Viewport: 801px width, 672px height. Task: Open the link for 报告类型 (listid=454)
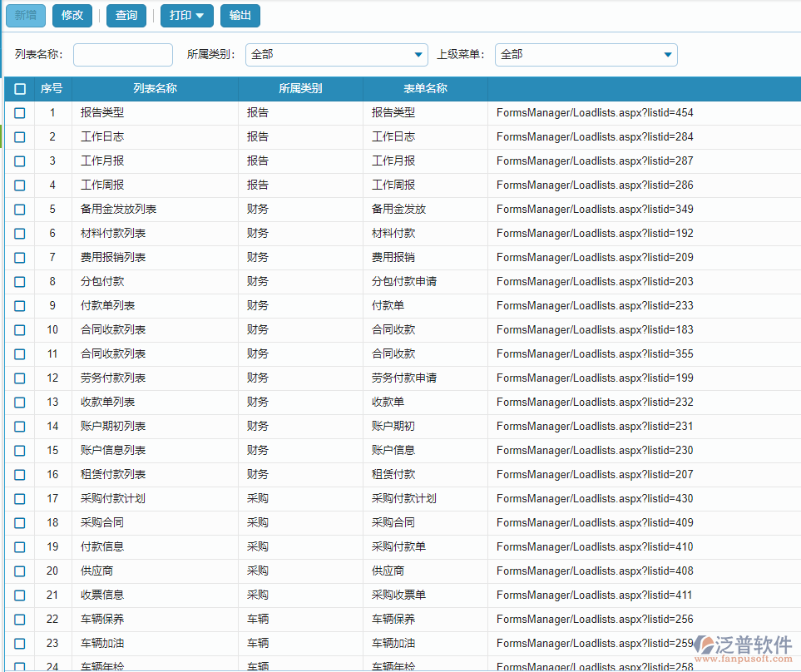tap(596, 112)
